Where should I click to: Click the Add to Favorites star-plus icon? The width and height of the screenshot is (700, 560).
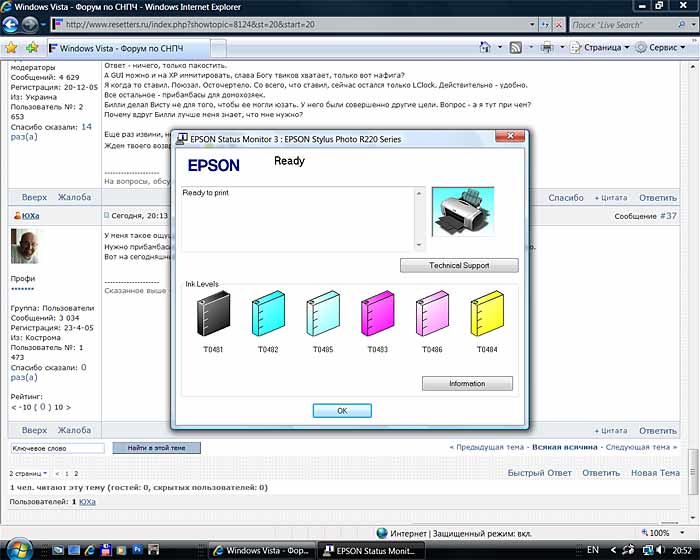click(32, 47)
